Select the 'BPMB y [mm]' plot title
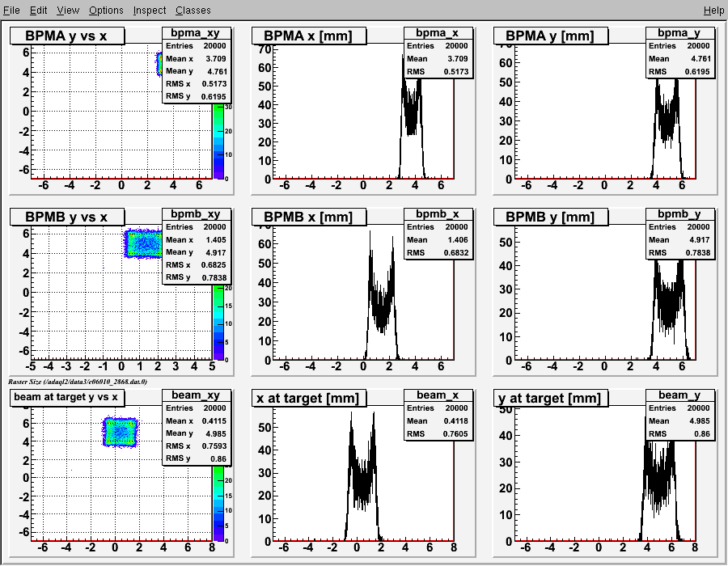The image size is (728, 566). pyautogui.click(x=551, y=217)
